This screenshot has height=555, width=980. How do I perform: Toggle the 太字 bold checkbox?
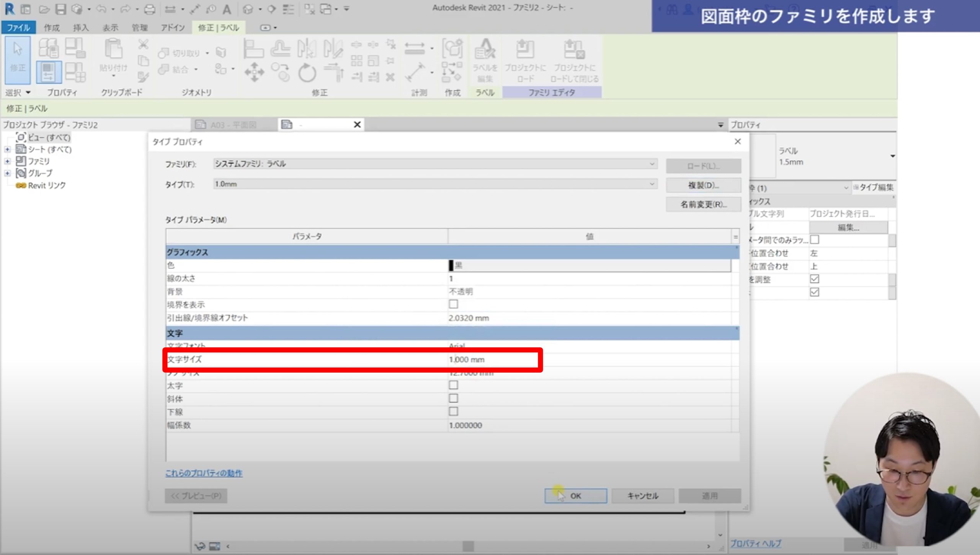(453, 386)
